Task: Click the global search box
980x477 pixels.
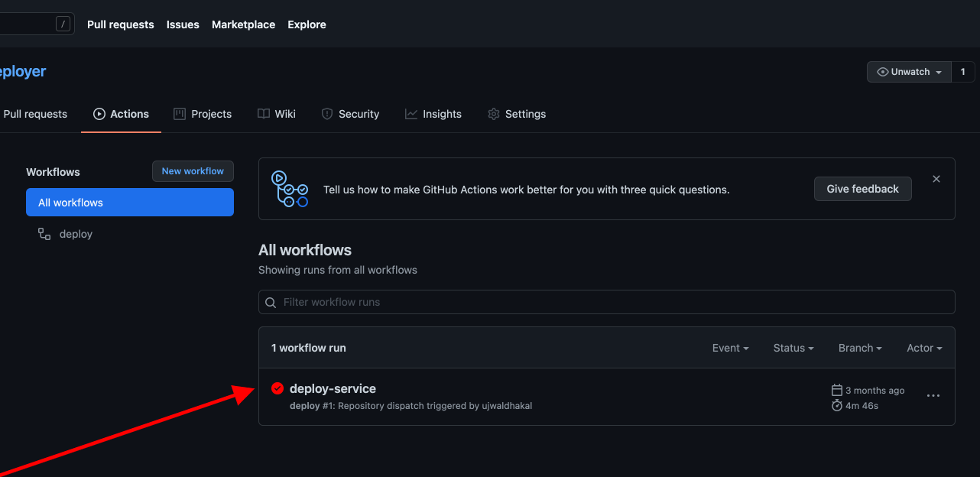Action: 36,24
